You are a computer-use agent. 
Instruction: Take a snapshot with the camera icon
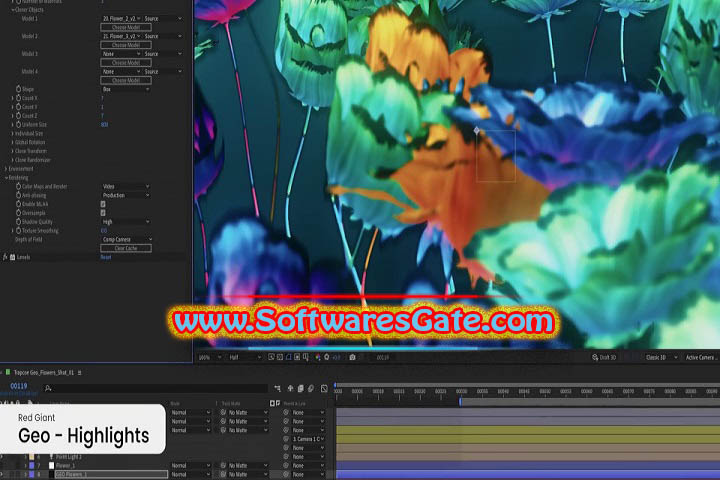point(352,357)
